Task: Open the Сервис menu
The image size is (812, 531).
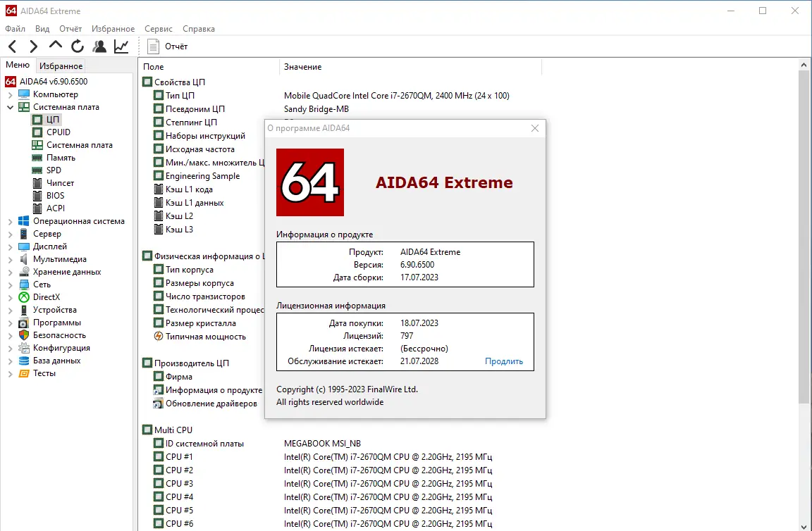Action: coord(159,29)
